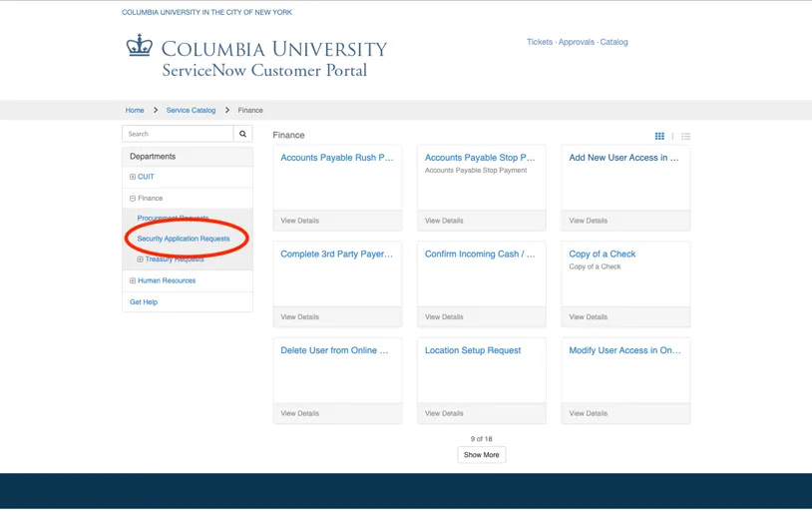Collapse the Finance department node
This screenshot has height=519, width=812.
point(133,199)
